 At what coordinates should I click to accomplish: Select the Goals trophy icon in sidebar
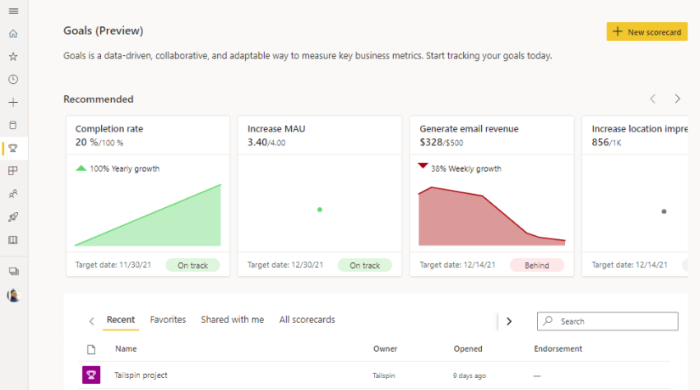coord(13,148)
